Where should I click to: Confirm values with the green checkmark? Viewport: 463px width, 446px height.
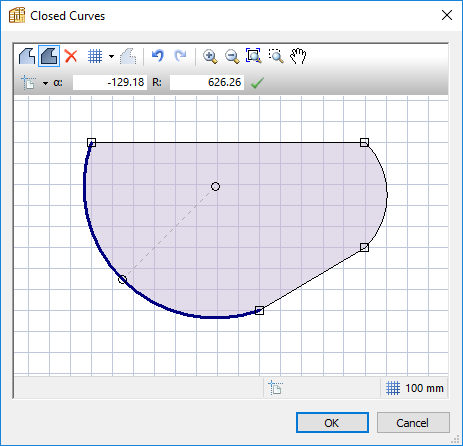coord(257,83)
